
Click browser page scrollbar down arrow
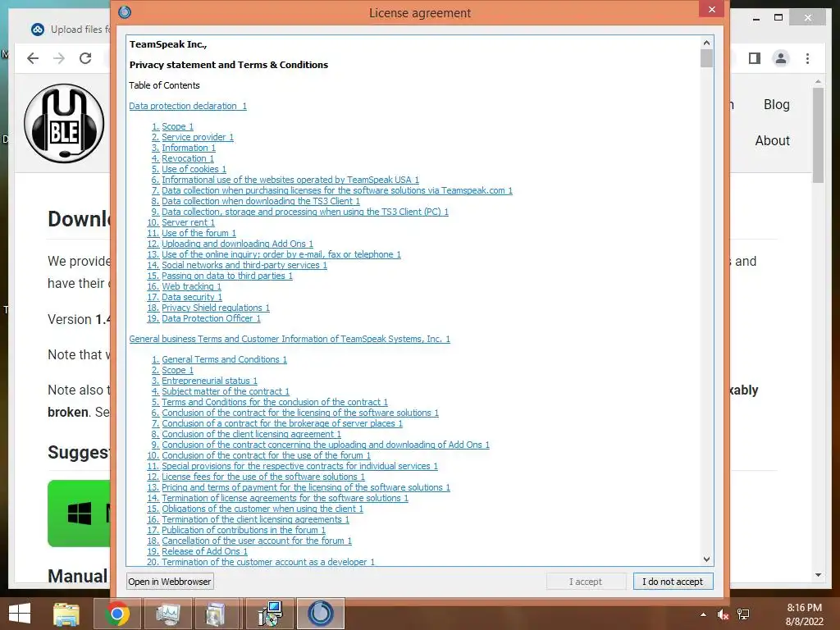tap(818, 575)
